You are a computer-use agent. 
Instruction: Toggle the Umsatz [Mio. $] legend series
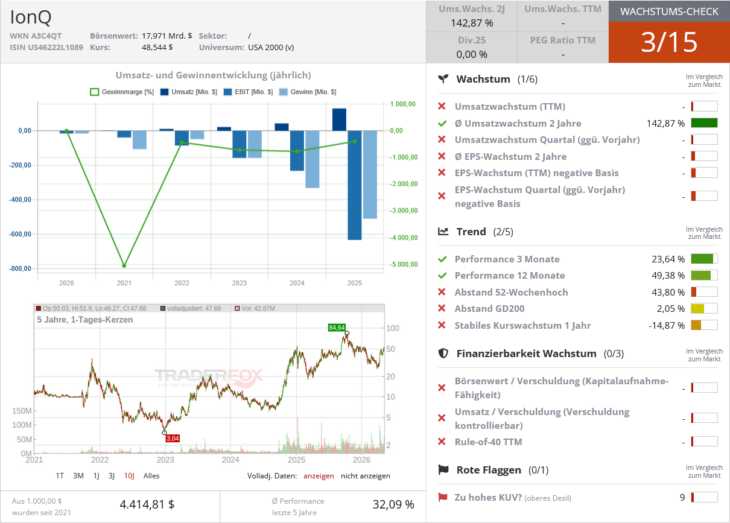click(189, 92)
